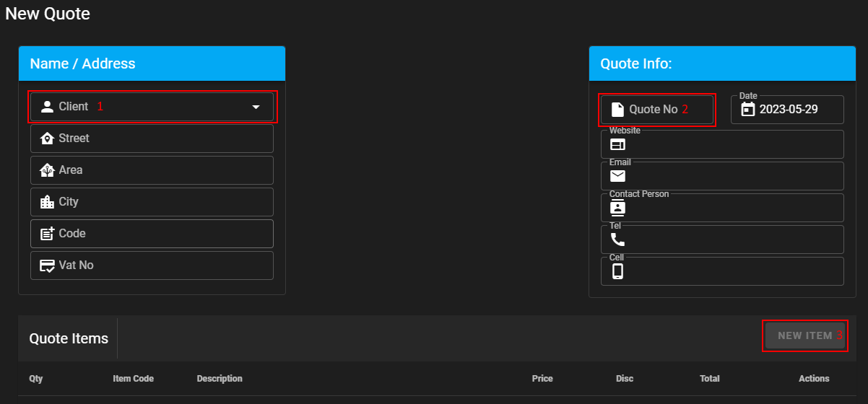
Task: Click the mobile phone icon in Cell field
Action: [617, 271]
